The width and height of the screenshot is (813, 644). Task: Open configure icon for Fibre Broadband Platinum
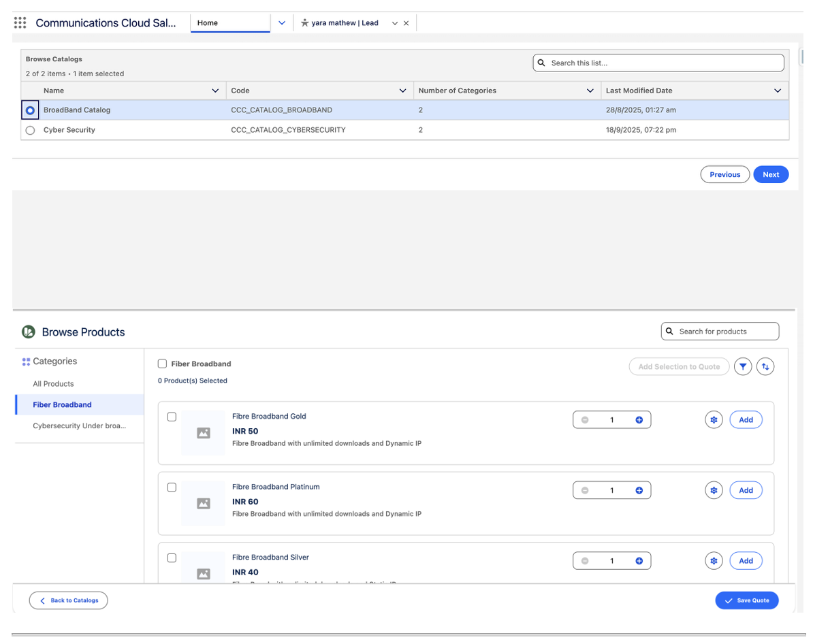714,490
